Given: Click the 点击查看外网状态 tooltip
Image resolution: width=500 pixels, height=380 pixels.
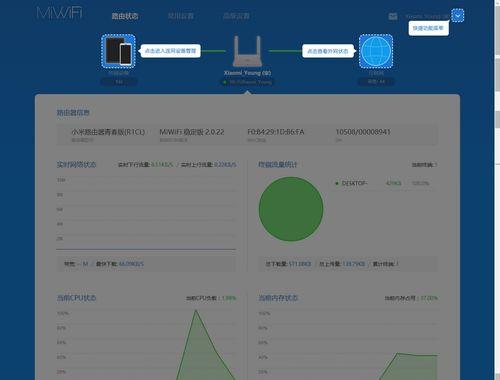Looking at the screenshot, I should (328, 51).
